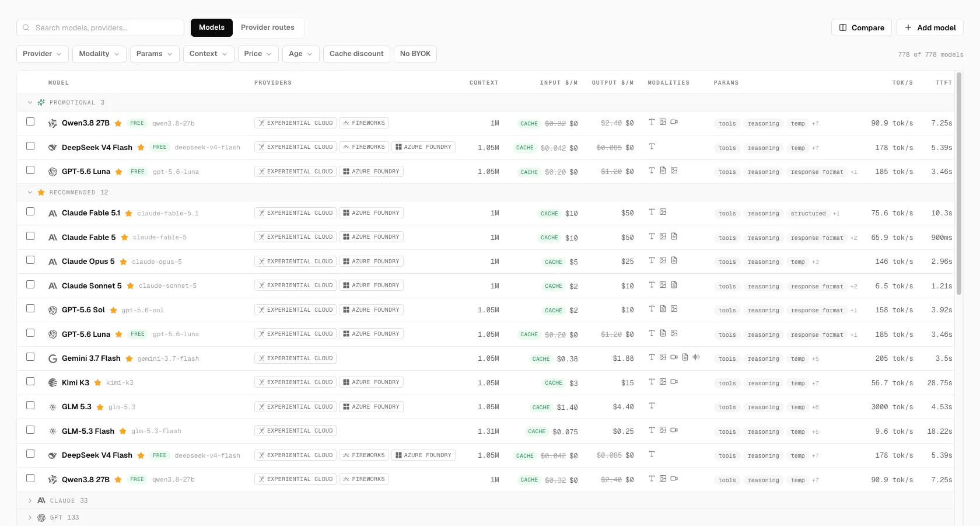Screen dimensions: 980x526
Task: Click the Gemini 3.7 Flash Google logo
Action: 52,358
